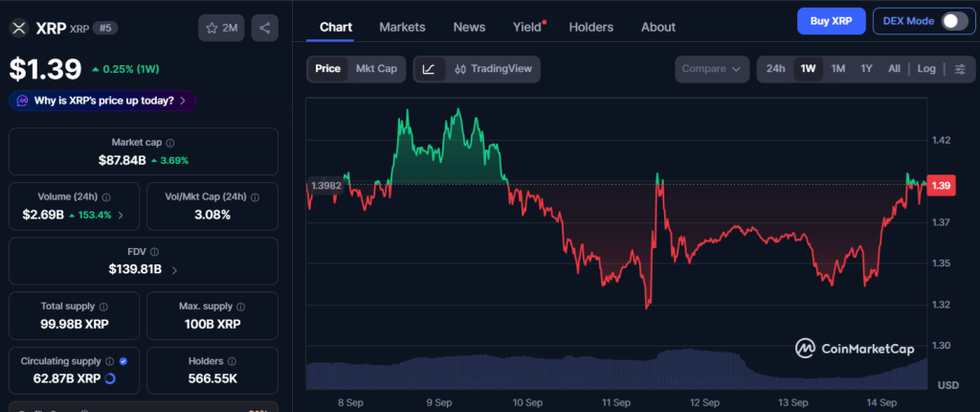
Task: Open the Compare dropdown
Action: coord(712,69)
